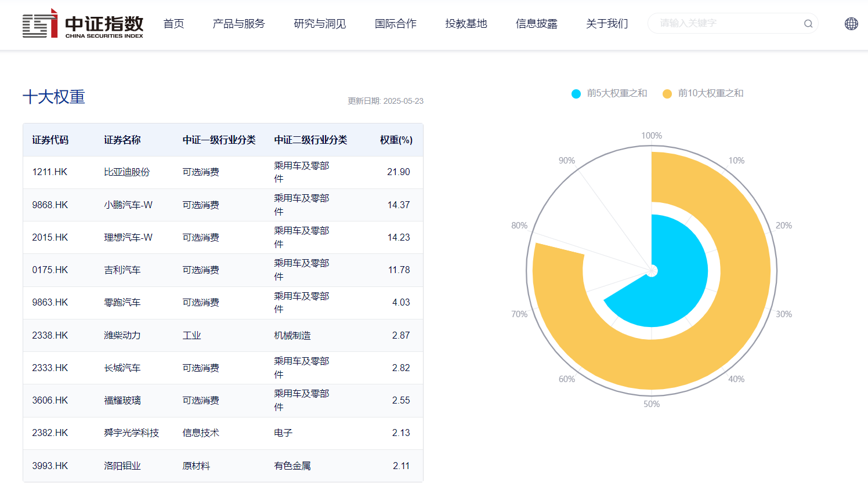Open the 国际合作 menu item

click(396, 24)
